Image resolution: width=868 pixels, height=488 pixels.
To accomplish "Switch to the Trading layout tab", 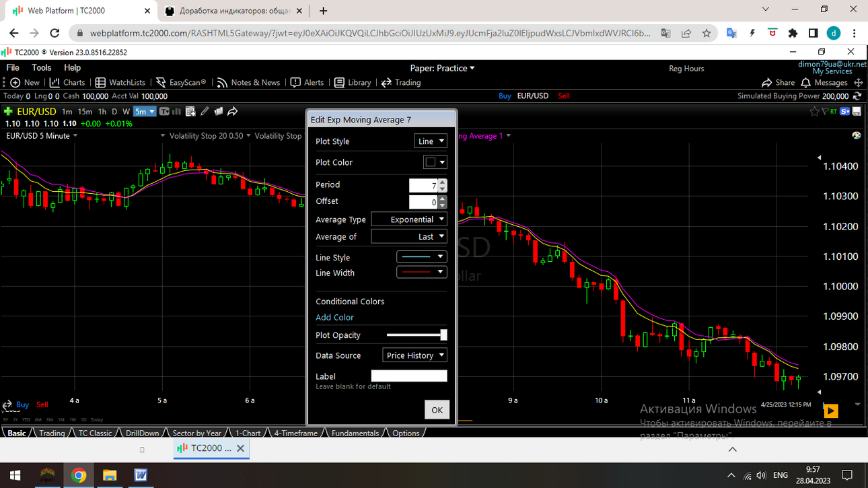I will (52, 433).
